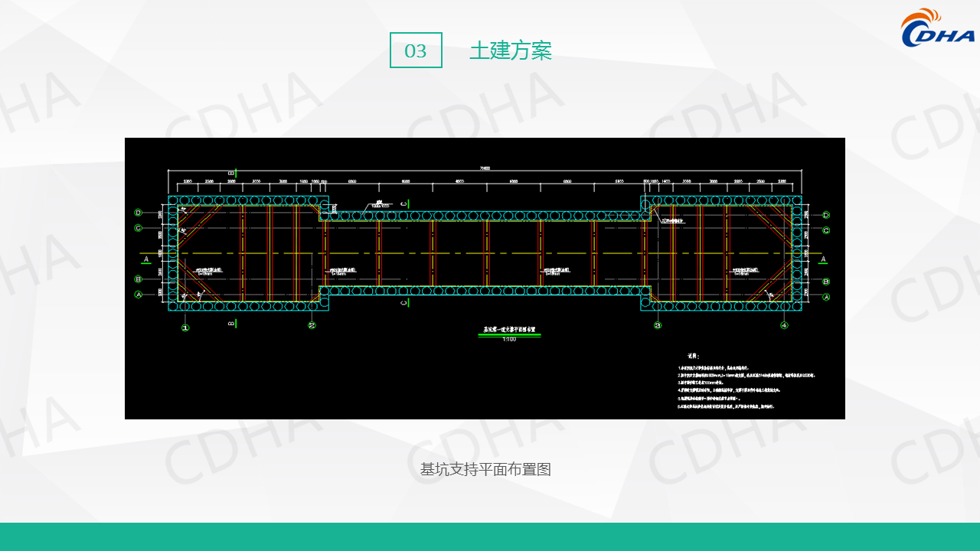Click the right-side section cut label A
The image size is (980, 551).
click(824, 259)
